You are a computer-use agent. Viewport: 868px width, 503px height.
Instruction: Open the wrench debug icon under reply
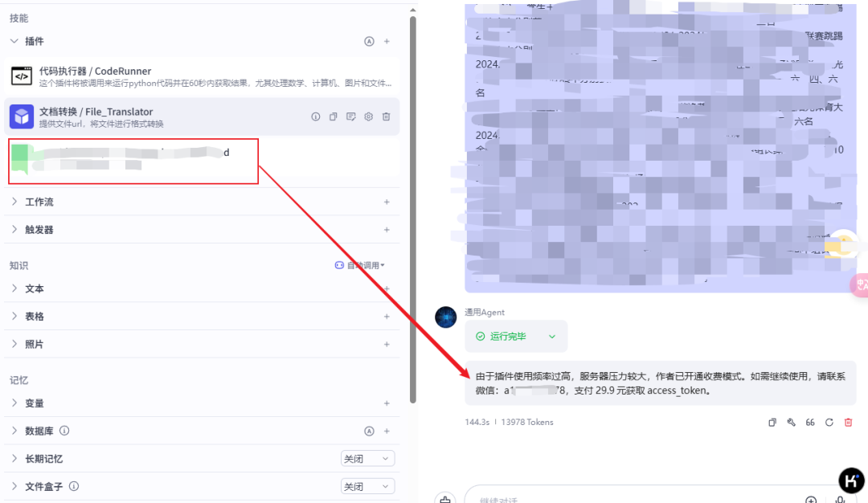[791, 422]
